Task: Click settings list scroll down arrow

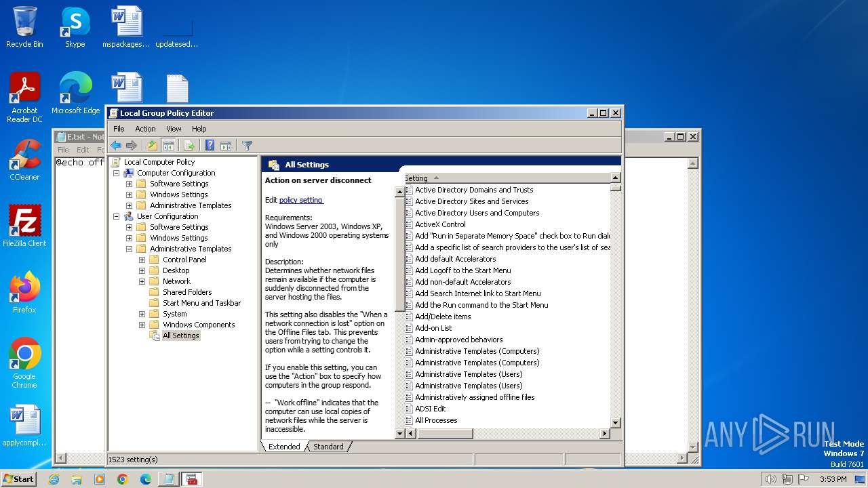Action: 615,423
